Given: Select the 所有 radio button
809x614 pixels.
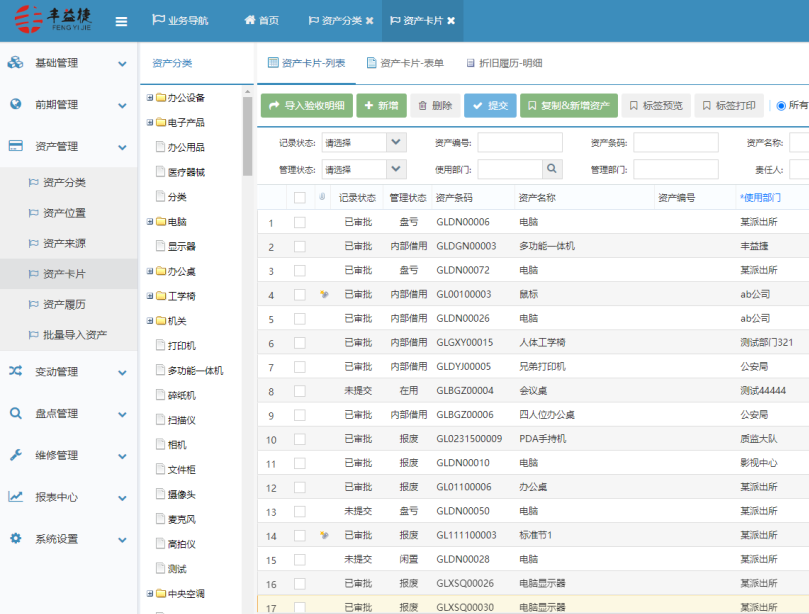Looking at the screenshot, I should point(781,106).
